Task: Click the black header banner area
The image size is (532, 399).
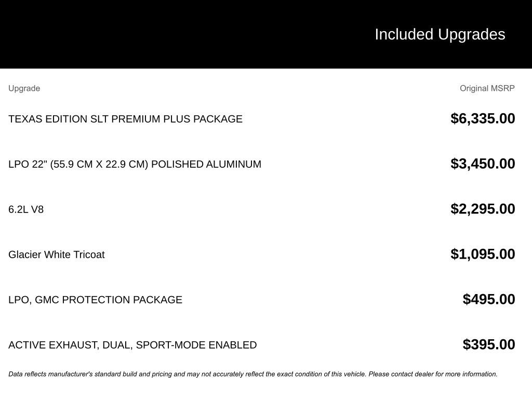Action: 266,34
